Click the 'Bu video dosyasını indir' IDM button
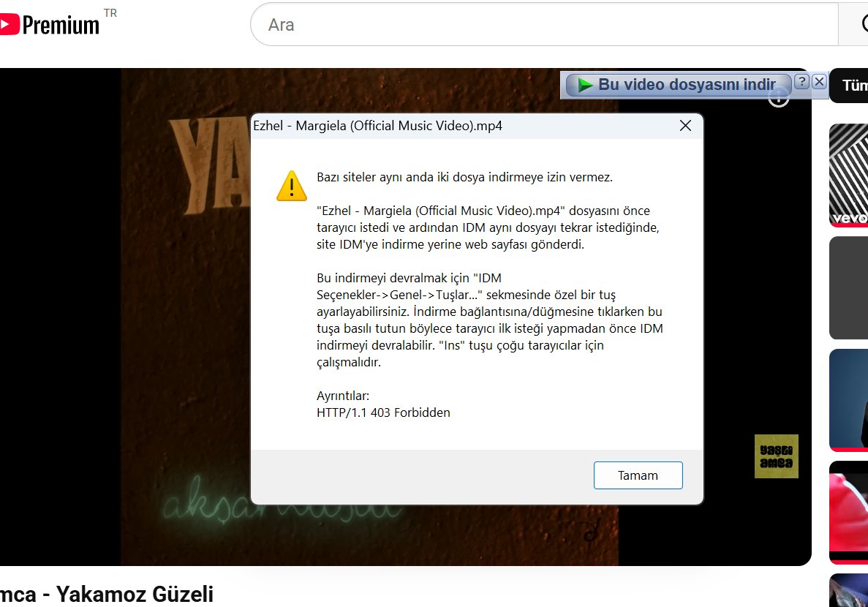This screenshot has height=607, width=868. coord(678,85)
